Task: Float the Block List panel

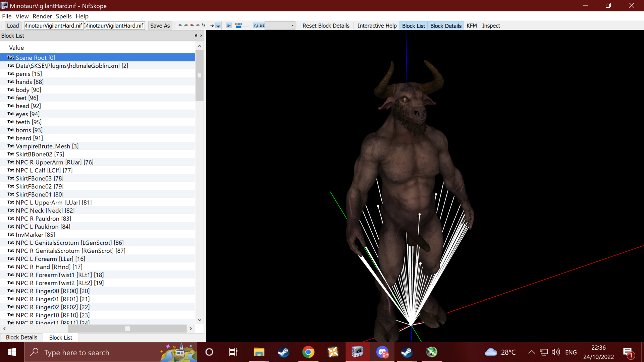Action: [196, 36]
